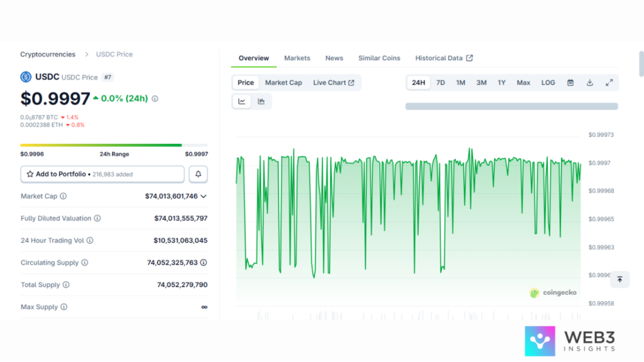Viewport: 644px width, 362px height.
Task: Select the 3M time range
Action: click(x=481, y=82)
